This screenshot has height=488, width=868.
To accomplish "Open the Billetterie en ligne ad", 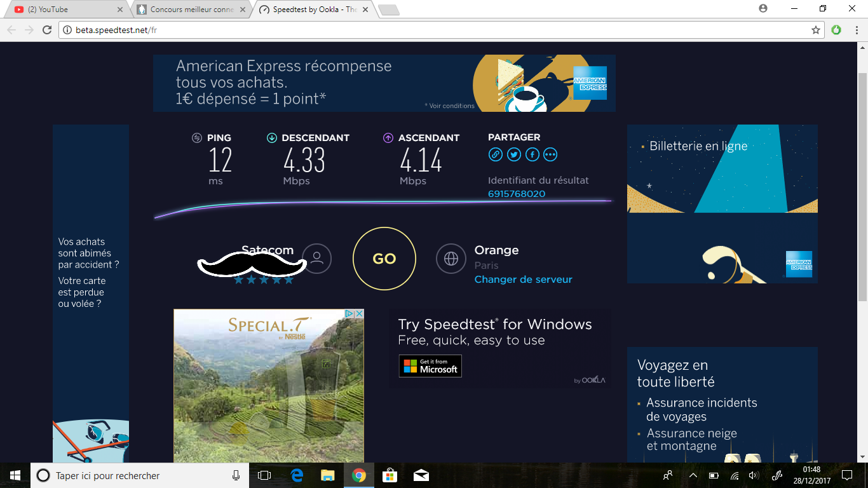I will pyautogui.click(x=722, y=204).
